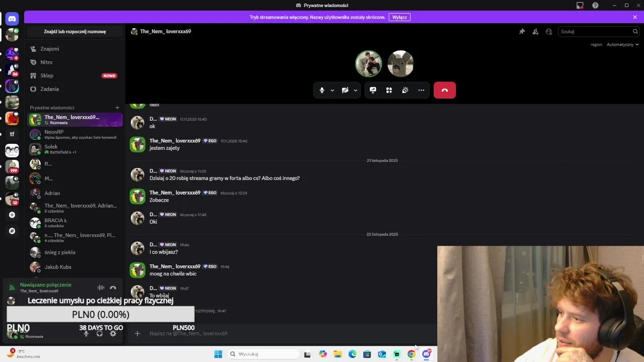Dismiss the streamer mode banner
Image resolution: width=644 pixels, height=362 pixels.
pyautogui.click(x=635, y=17)
